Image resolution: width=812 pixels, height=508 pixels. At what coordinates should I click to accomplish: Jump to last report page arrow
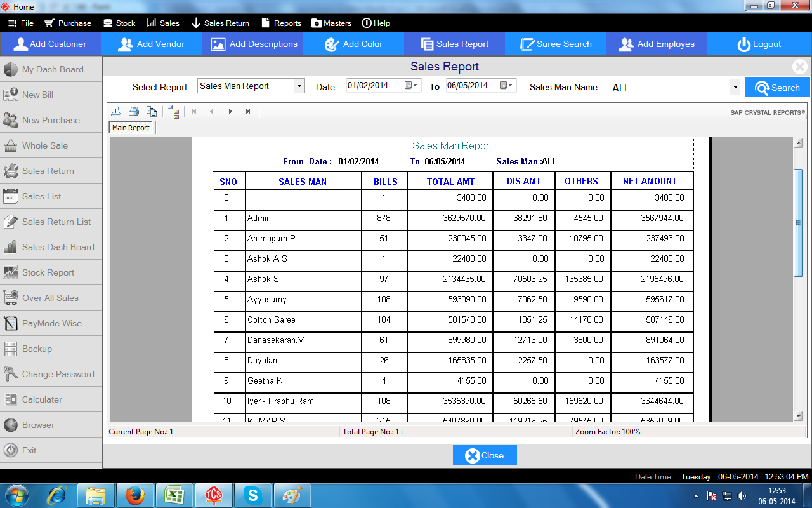tap(248, 112)
